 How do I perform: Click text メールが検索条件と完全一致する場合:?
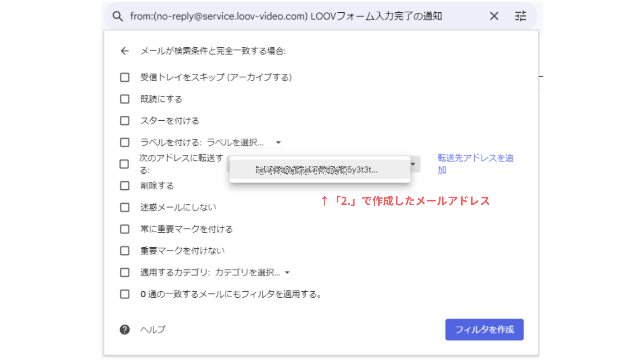[x=213, y=51]
